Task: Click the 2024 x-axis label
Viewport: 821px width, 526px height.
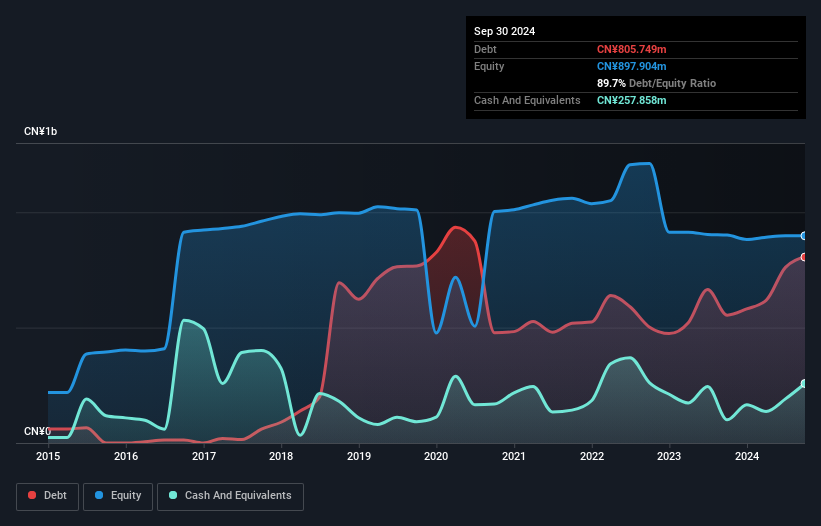Action: 747,456
